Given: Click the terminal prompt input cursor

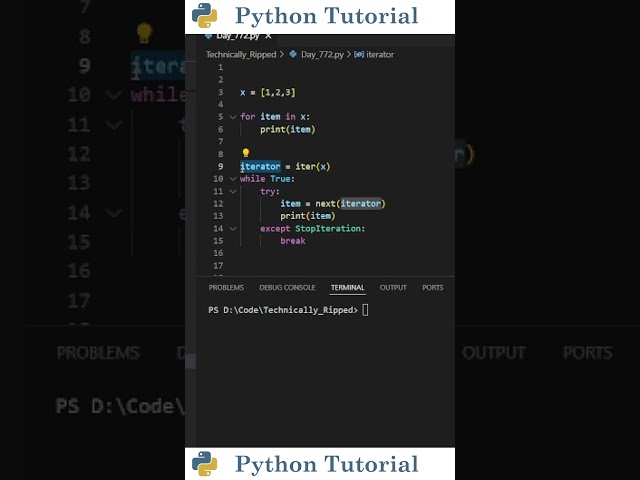Looking at the screenshot, I should point(365,310).
